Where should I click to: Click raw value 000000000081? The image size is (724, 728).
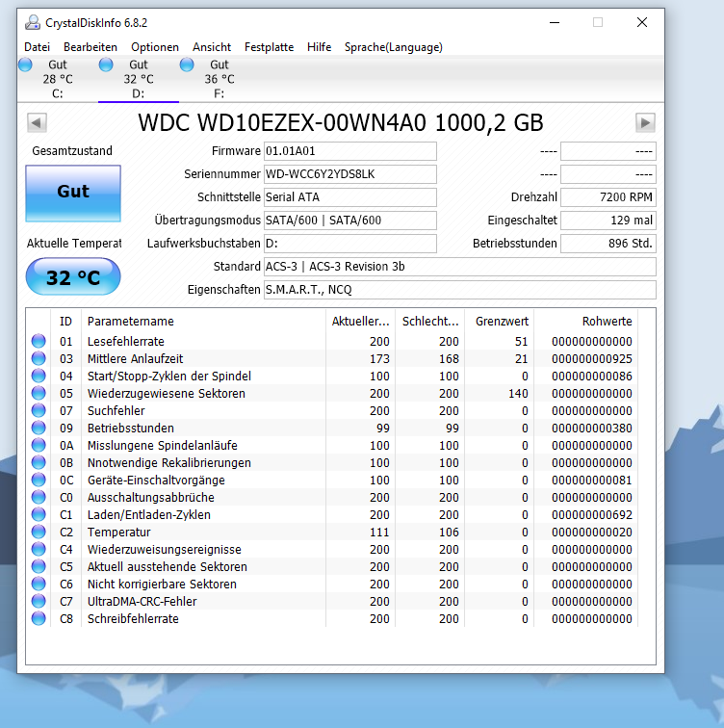click(592, 481)
